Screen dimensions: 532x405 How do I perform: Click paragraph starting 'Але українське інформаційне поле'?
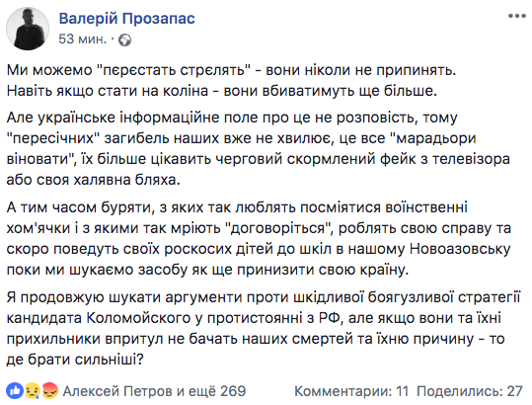point(259,149)
